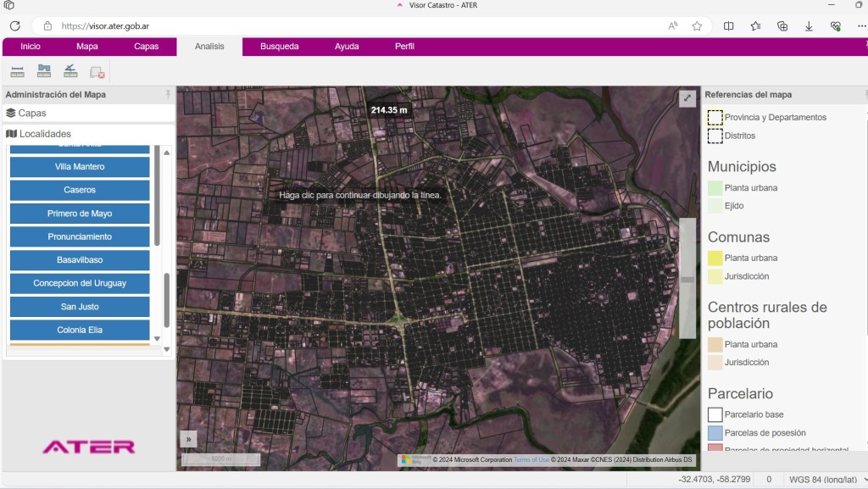Screen dimensions: 868x489
Task: Click the 214.35 m measurement label
Action: click(388, 110)
